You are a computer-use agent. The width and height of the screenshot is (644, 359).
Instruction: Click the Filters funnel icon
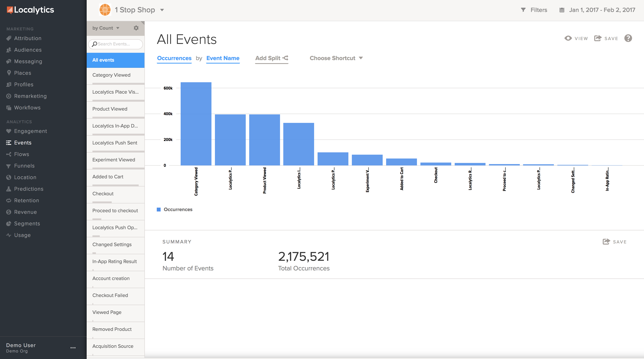pos(523,10)
